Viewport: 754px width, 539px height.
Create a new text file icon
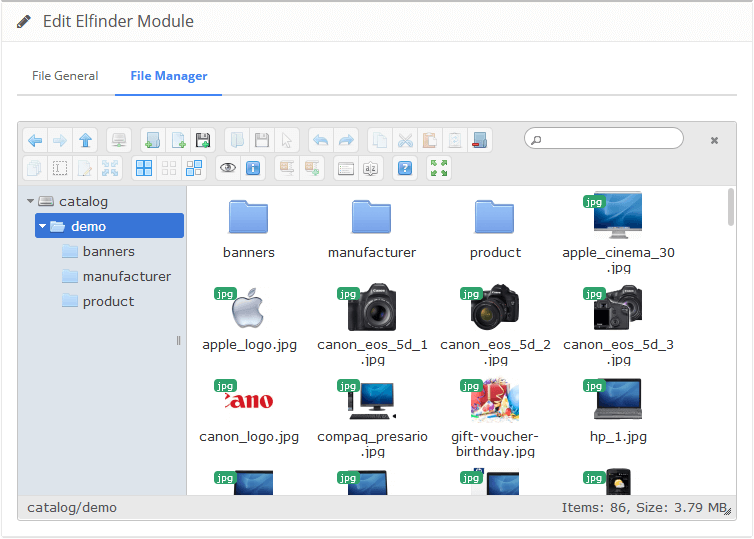pos(178,140)
